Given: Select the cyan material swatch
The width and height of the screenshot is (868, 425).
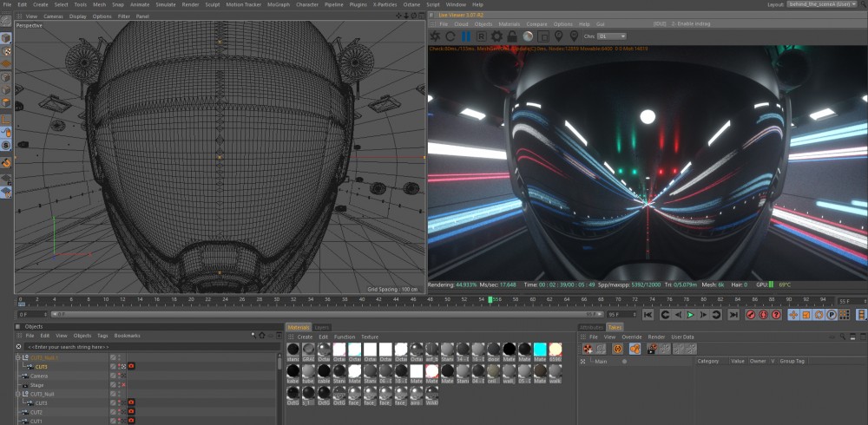Looking at the screenshot, I should click(x=540, y=349).
